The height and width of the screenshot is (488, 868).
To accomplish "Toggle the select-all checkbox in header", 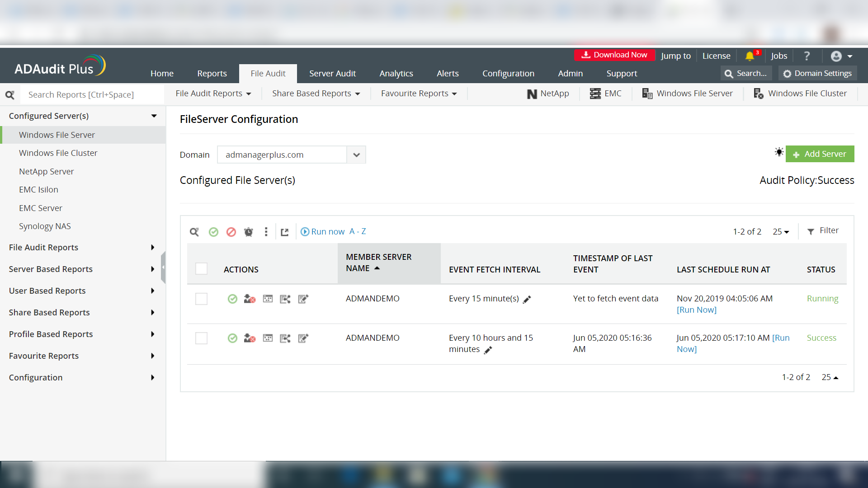I will (201, 269).
